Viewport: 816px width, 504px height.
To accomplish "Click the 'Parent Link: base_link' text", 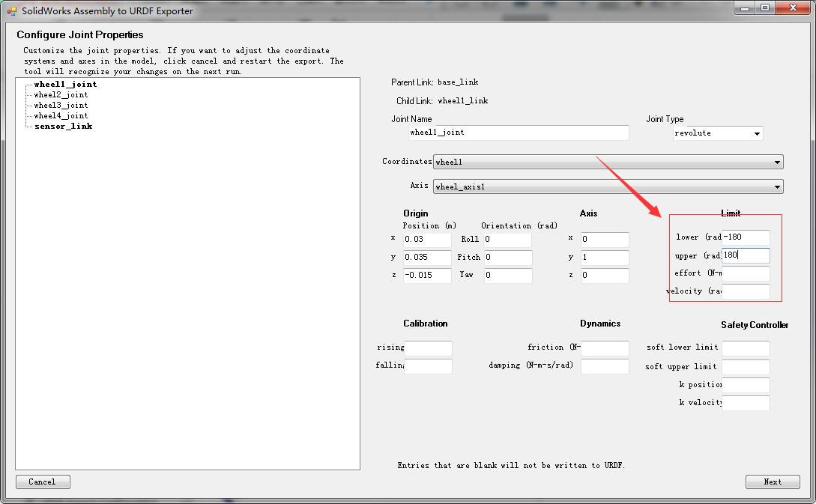I will 435,82.
